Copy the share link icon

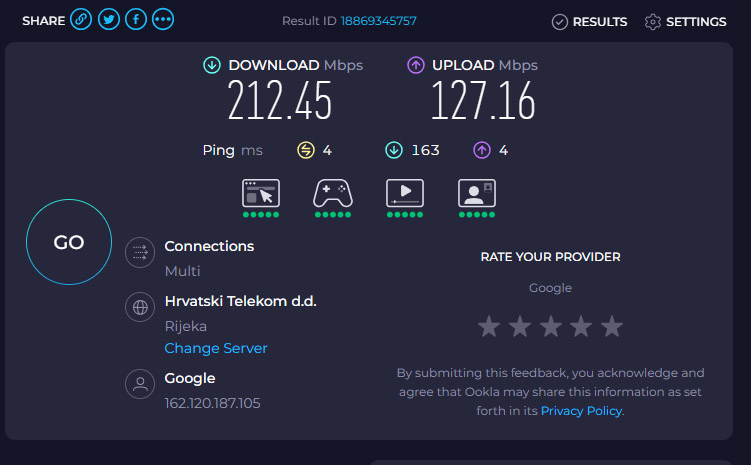82,20
